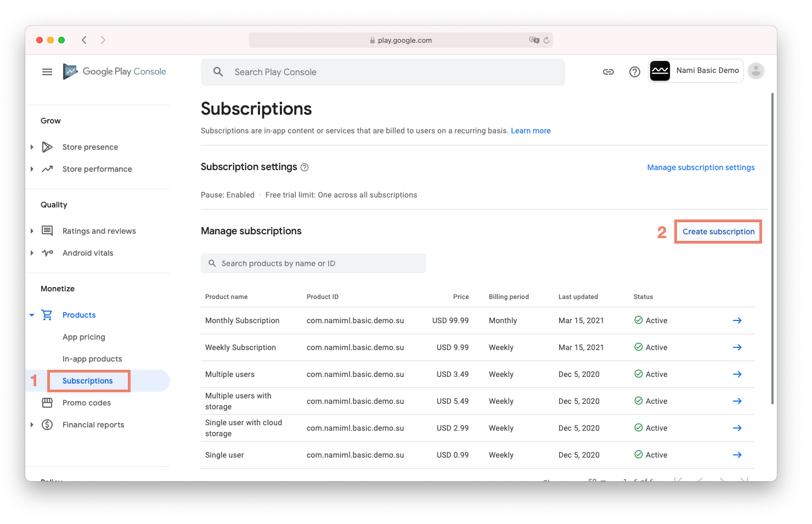
Task: Click the copy link icon in header
Action: (x=608, y=72)
